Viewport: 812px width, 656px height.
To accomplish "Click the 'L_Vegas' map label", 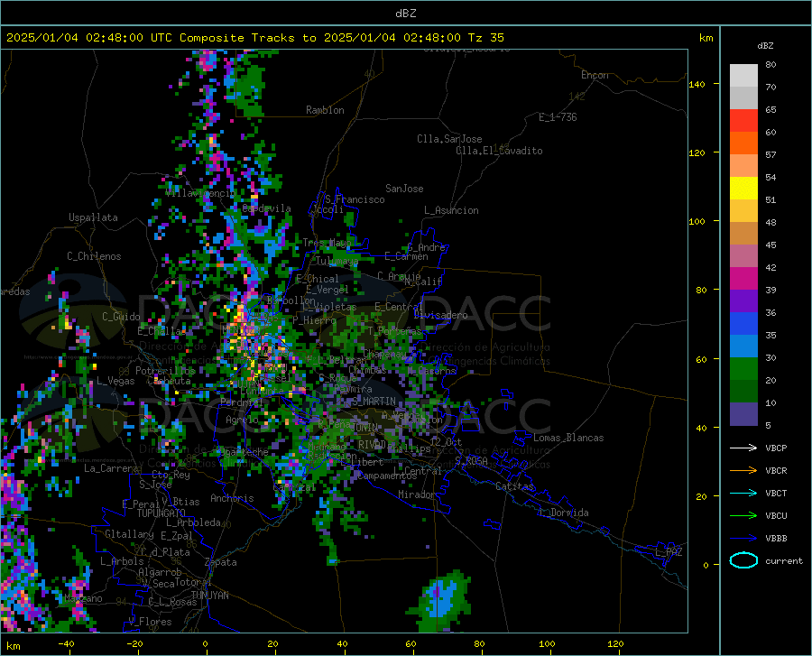I will coord(115,381).
